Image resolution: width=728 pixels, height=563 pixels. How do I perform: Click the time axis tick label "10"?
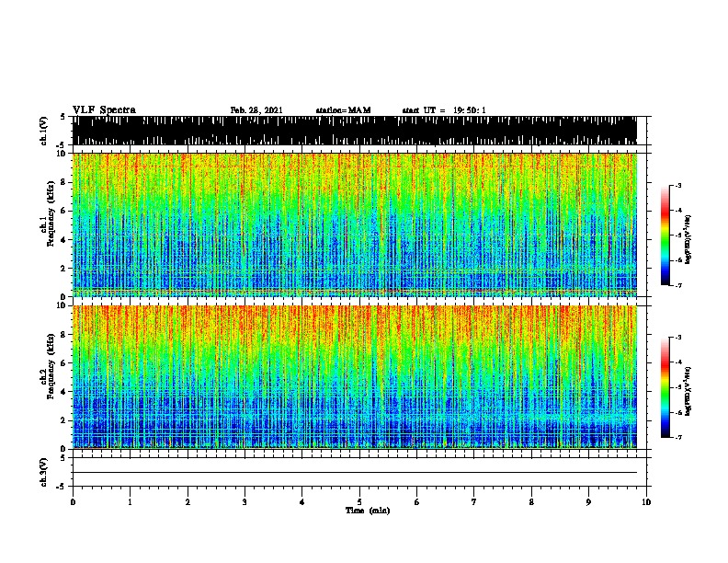(646, 502)
